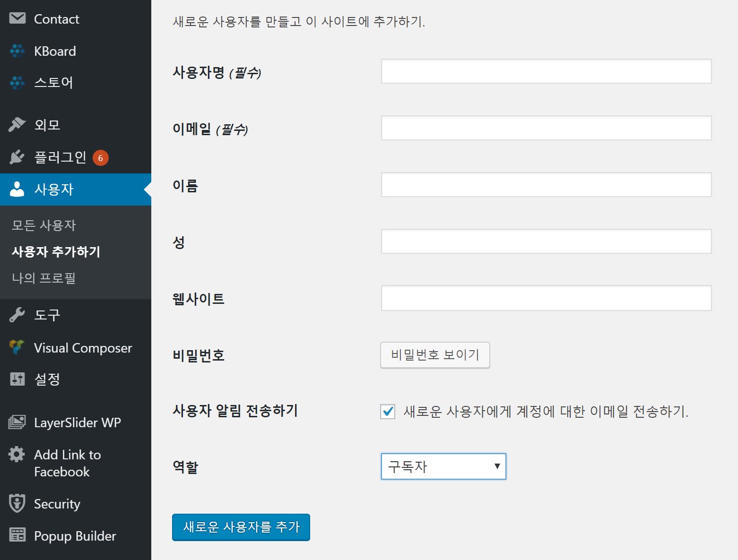Click the Security shield icon

point(17,503)
